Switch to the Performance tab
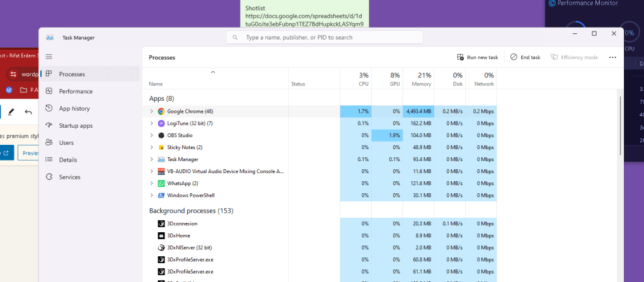Viewport: 644px width, 282px height. (90, 91)
